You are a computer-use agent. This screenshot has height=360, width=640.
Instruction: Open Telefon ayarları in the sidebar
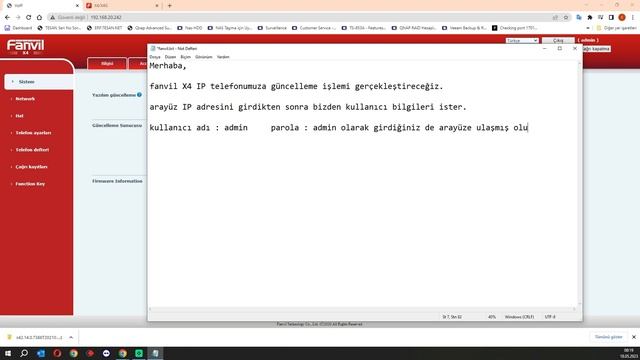[33, 133]
